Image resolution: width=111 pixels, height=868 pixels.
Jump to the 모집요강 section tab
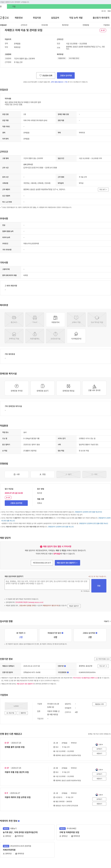pyautogui.click(x=3, y=25)
